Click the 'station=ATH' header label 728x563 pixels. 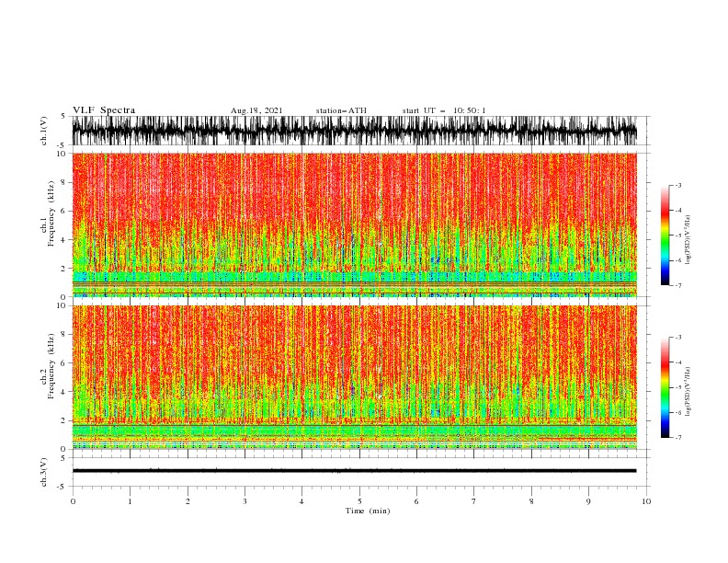pos(341,110)
